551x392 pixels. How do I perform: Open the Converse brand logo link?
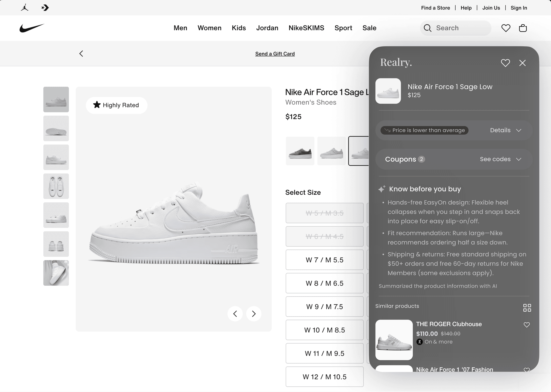coord(45,8)
